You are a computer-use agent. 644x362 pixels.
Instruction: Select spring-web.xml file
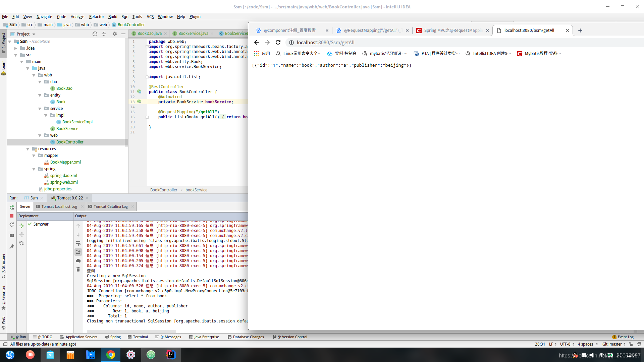[x=64, y=182]
